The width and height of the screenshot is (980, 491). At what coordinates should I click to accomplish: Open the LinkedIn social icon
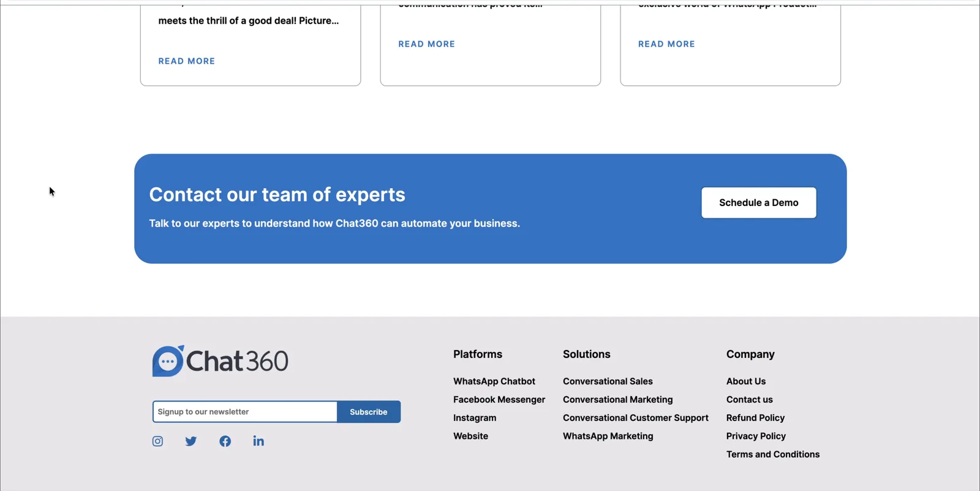tap(258, 441)
